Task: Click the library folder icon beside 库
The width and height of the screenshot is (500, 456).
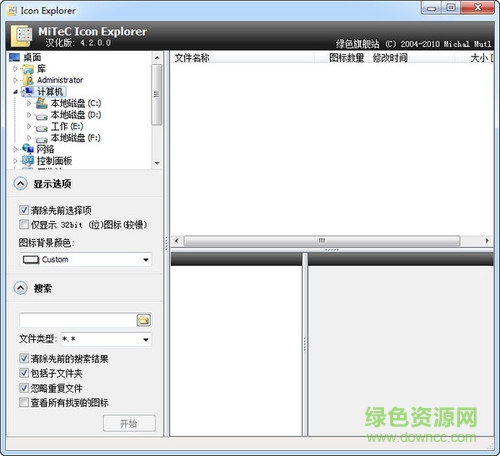Action: pos(28,69)
